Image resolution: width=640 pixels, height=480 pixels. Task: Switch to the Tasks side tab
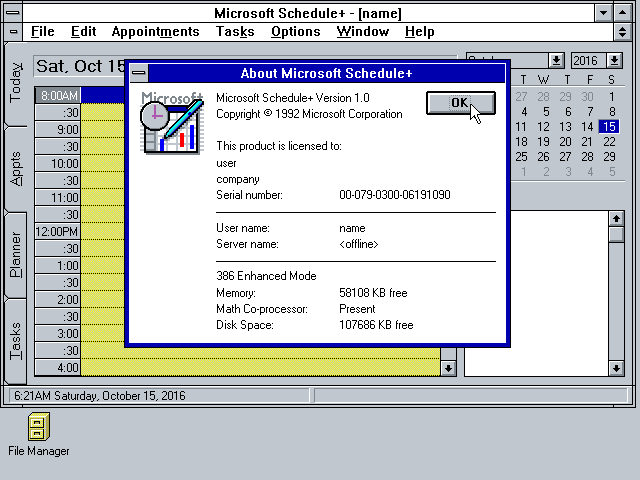16,341
